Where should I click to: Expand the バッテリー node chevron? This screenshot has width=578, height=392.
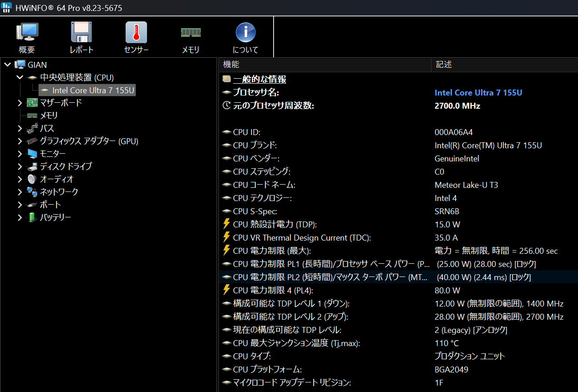pyautogui.click(x=20, y=217)
